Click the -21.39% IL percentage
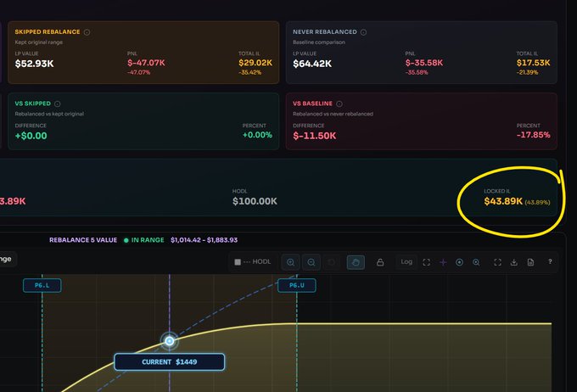This screenshot has width=577, height=392. pos(527,72)
